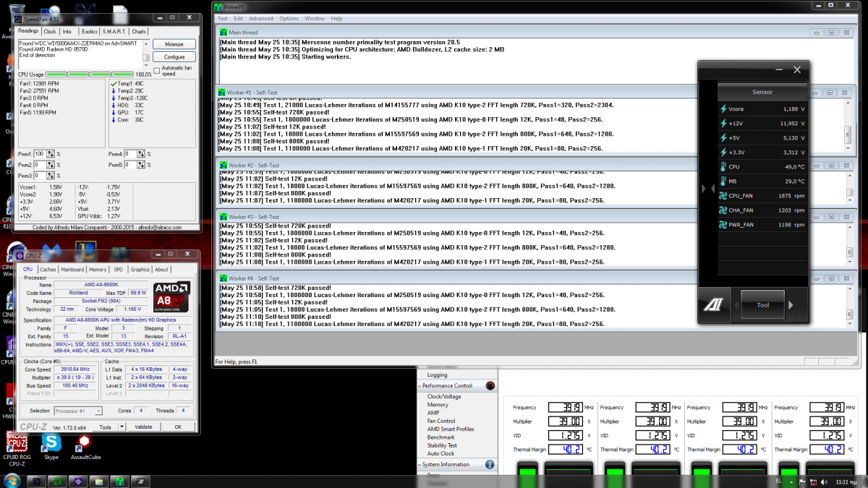Screen dimensions: 868x488
Task: Adjust the Pwm4 spinner arrows
Action: tap(142, 154)
